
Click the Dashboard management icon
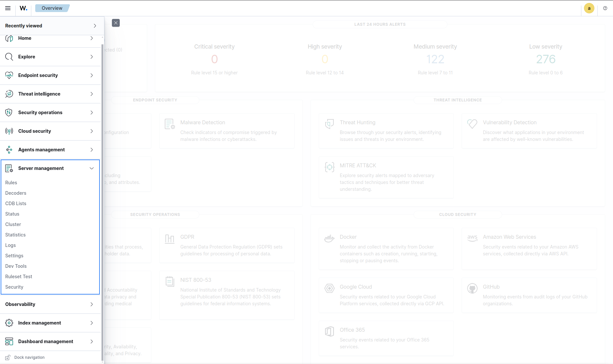[9, 341]
